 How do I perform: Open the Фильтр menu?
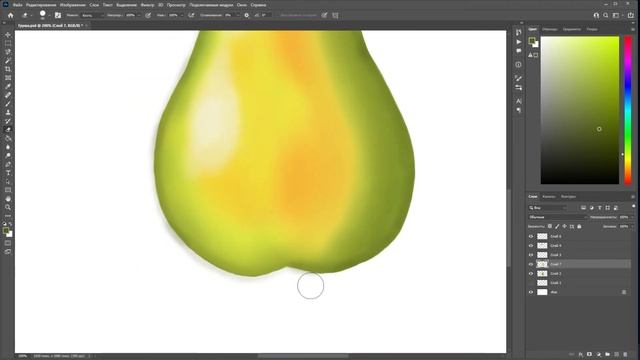click(147, 5)
